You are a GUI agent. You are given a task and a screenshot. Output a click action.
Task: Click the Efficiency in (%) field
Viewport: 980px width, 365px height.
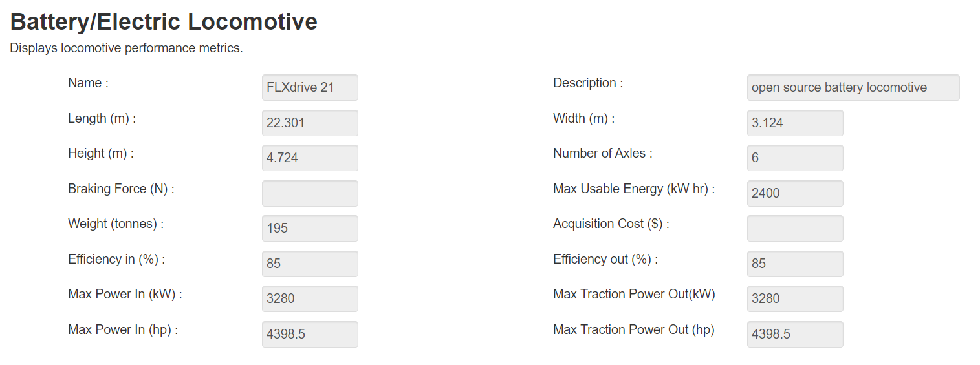pos(310,264)
